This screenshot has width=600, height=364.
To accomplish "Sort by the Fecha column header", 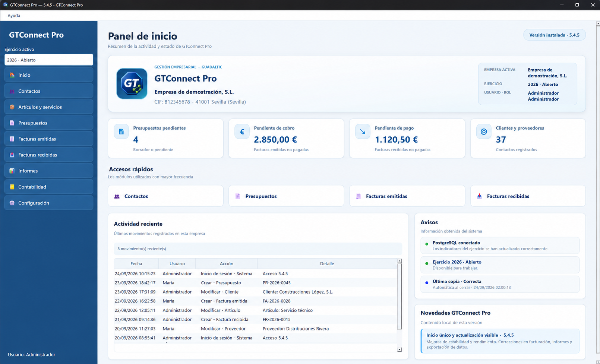I will (136, 263).
